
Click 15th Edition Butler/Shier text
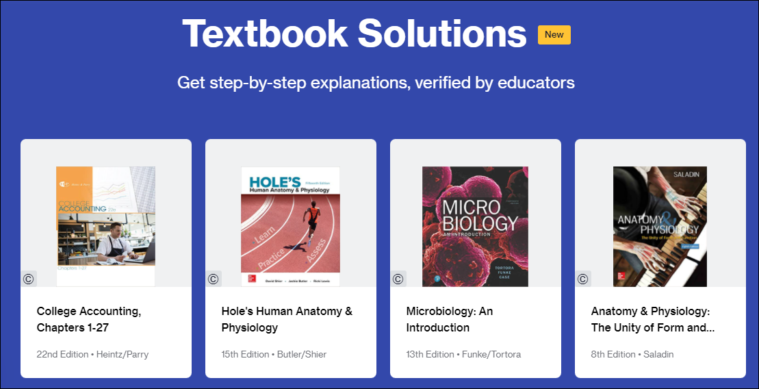(x=274, y=355)
